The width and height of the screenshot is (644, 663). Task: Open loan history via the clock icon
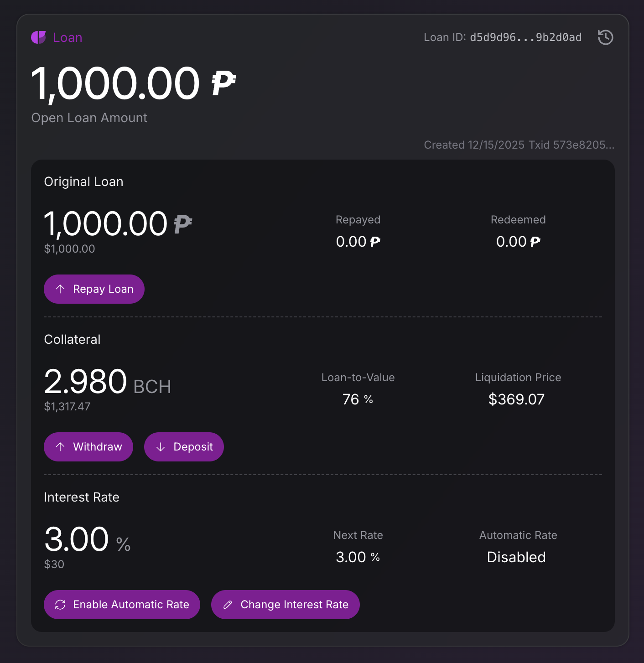click(605, 37)
